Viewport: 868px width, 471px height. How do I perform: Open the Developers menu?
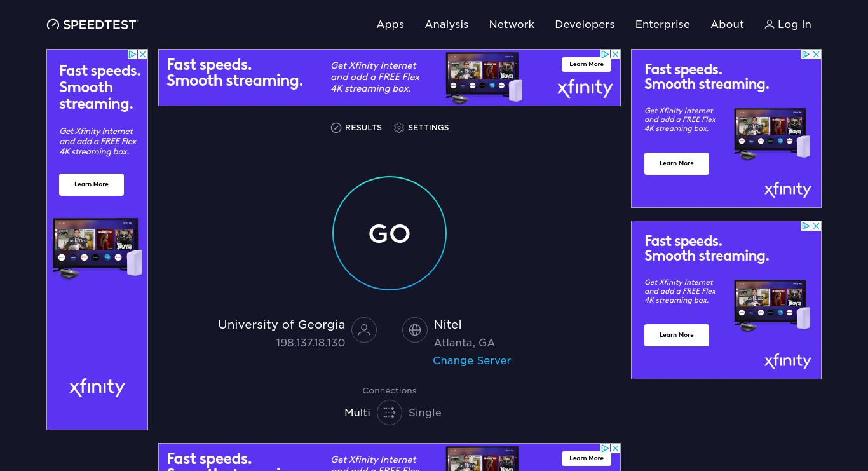585,24
